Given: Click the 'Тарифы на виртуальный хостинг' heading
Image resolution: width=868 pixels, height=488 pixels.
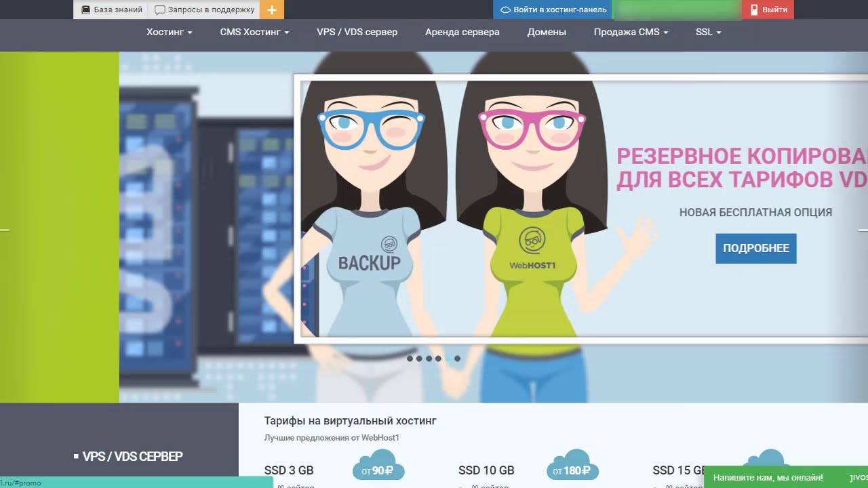Looking at the screenshot, I should [350, 421].
